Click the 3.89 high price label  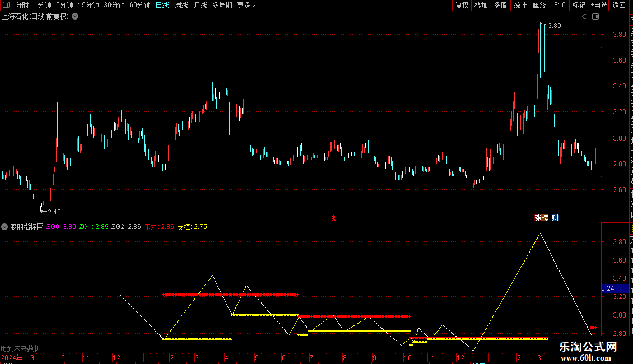click(555, 25)
